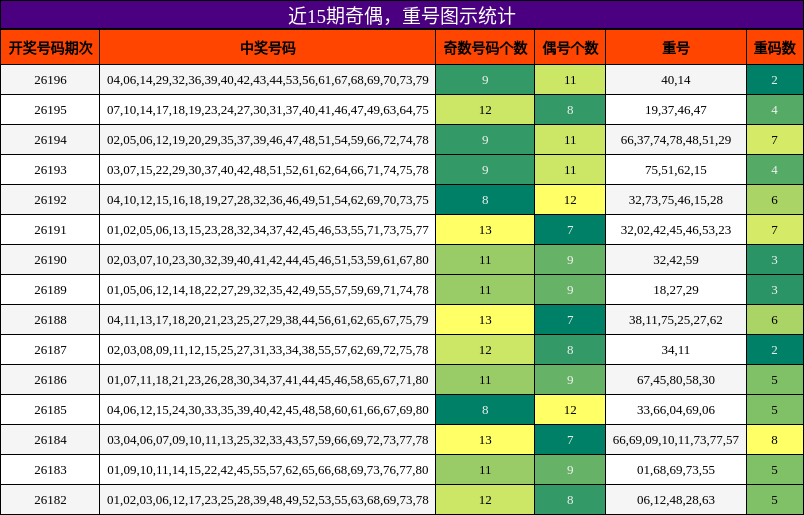
Task: Click repeat numbers 32,42,59
Action: tap(676, 260)
